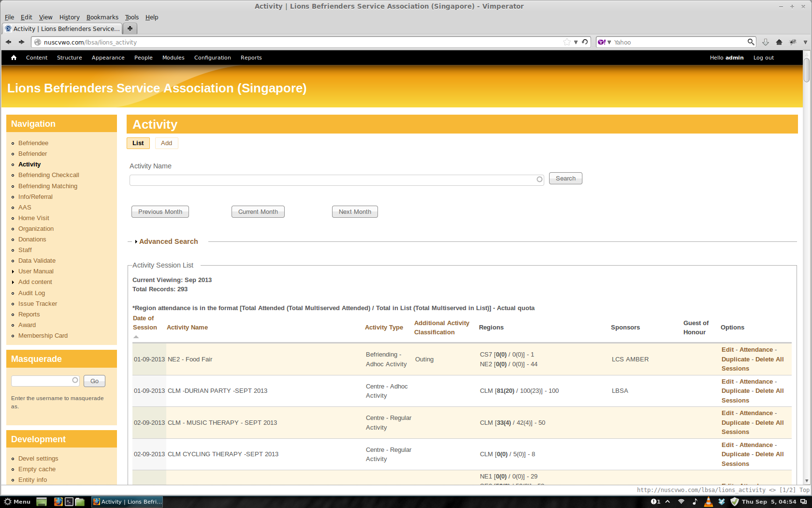Click the Firefox launcher in the taskbar
The height and width of the screenshot is (508, 812).
(58, 502)
